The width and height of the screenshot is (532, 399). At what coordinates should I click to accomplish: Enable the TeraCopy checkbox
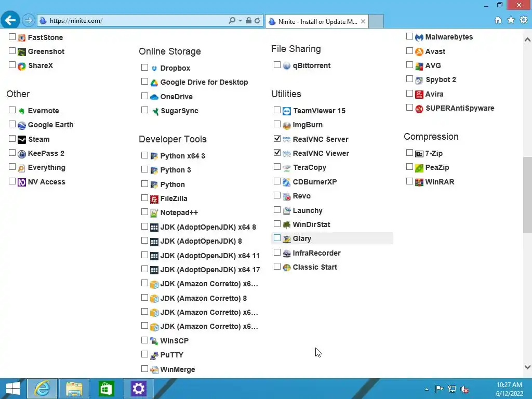pyautogui.click(x=277, y=167)
